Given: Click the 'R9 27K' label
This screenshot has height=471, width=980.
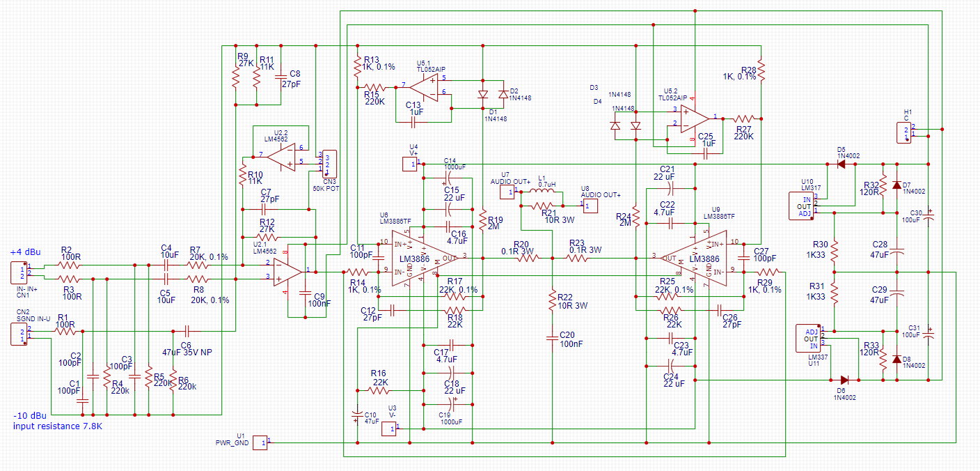Looking at the screenshot, I should pos(245,59).
